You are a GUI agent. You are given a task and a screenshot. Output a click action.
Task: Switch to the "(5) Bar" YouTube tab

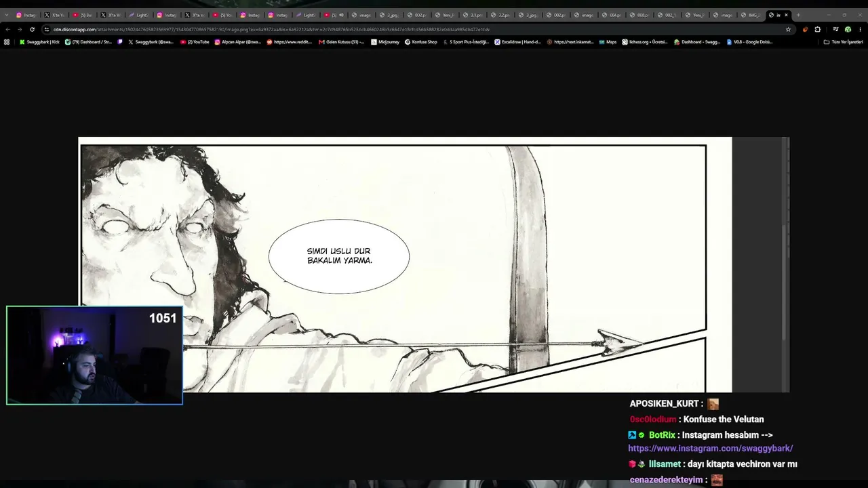coord(83,15)
